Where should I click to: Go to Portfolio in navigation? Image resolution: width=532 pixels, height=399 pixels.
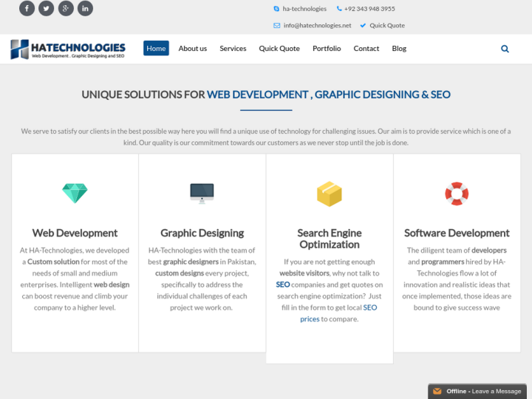pyautogui.click(x=327, y=49)
